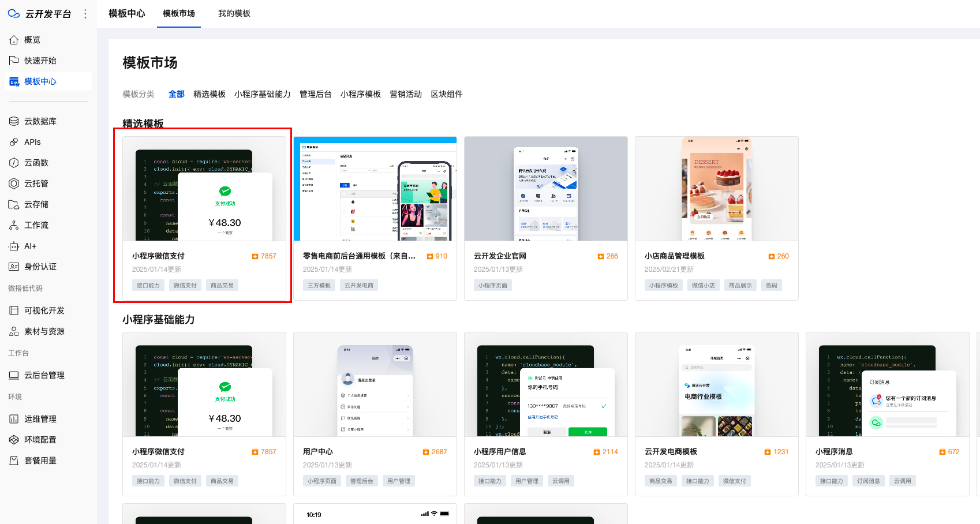980x524 pixels.
Task: Click the 快速开始 flag icon
Action: pyautogui.click(x=14, y=61)
